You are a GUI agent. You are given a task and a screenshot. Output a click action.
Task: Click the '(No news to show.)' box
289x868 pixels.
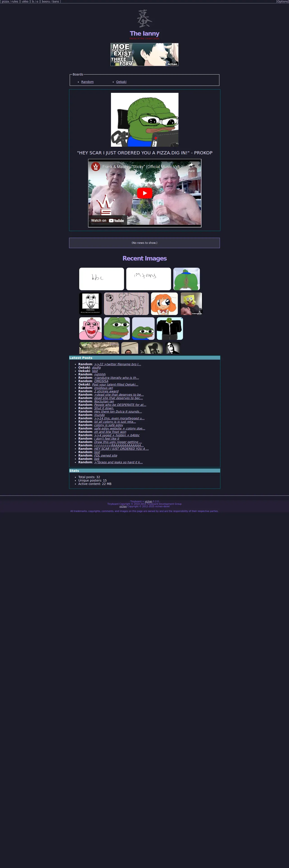click(x=144, y=243)
